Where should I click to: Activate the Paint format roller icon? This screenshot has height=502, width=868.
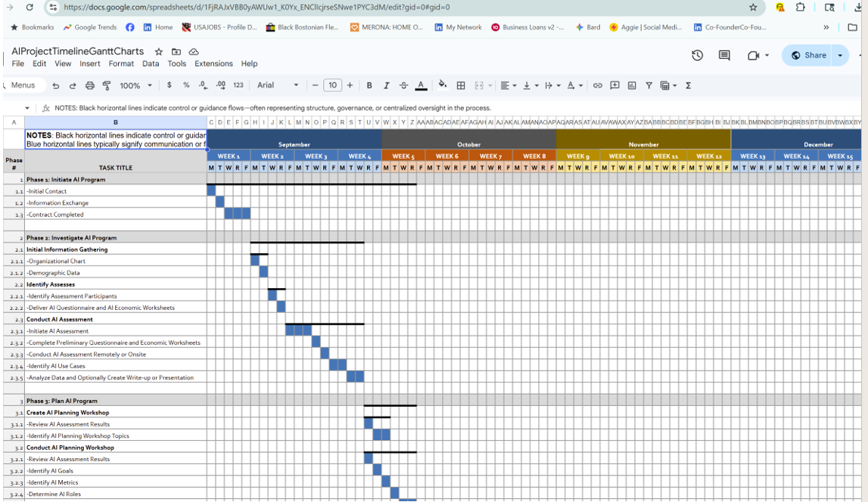[x=107, y=85]
